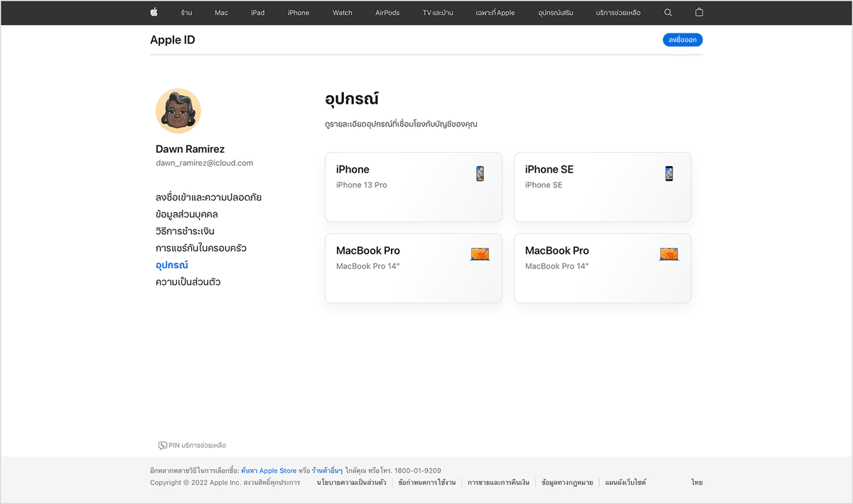Click the first MacBook Pro laptop icon
This screenshot has width=853, height=504.
click(x=480, y=254)
